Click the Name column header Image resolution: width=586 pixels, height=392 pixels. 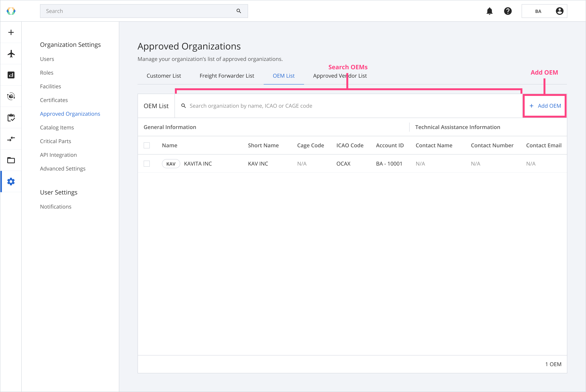pyautogui.click(x=169, y=146)
